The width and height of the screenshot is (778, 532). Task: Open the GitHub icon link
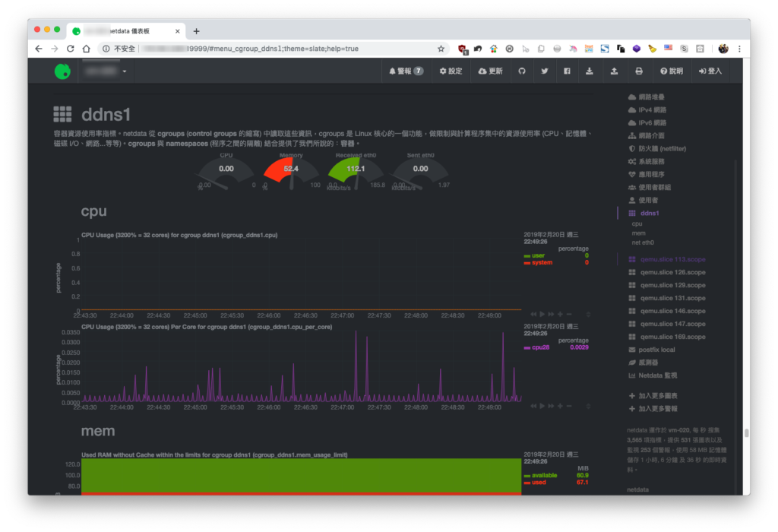[522, 71]
